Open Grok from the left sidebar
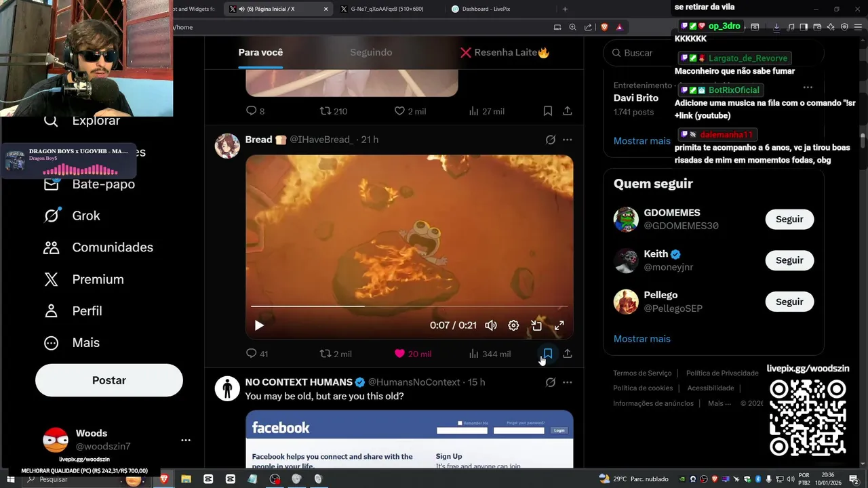Viewport: 868px width, 488px height. coord(72,216)
